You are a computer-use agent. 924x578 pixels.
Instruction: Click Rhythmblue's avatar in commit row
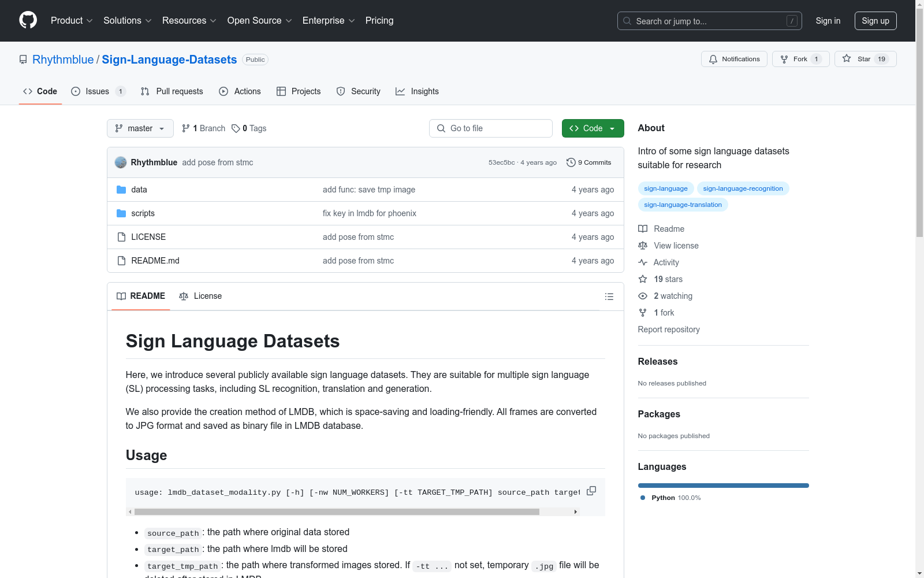(121, 162)
